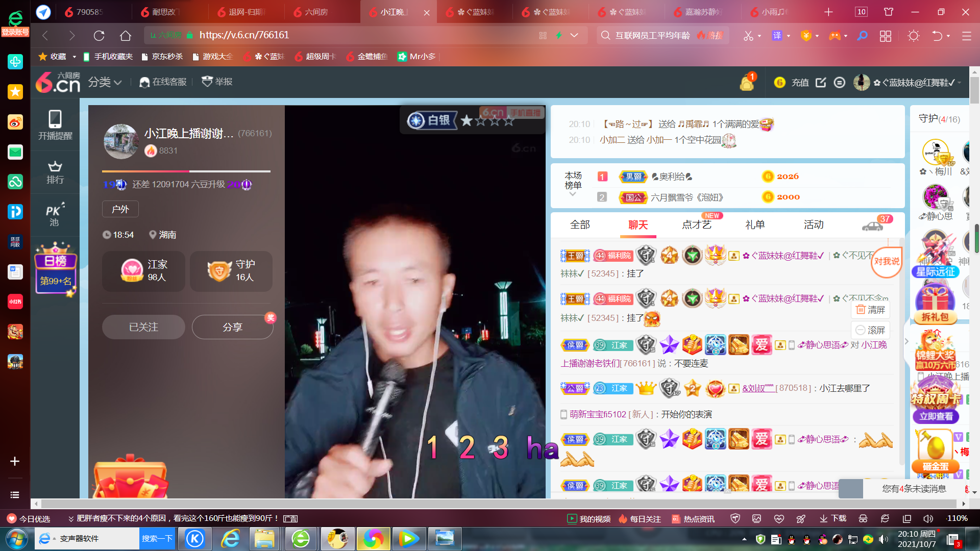Screen dimensions: 980x551
Task: Open 排行 ranking crown icon
Action: (55, 172)
